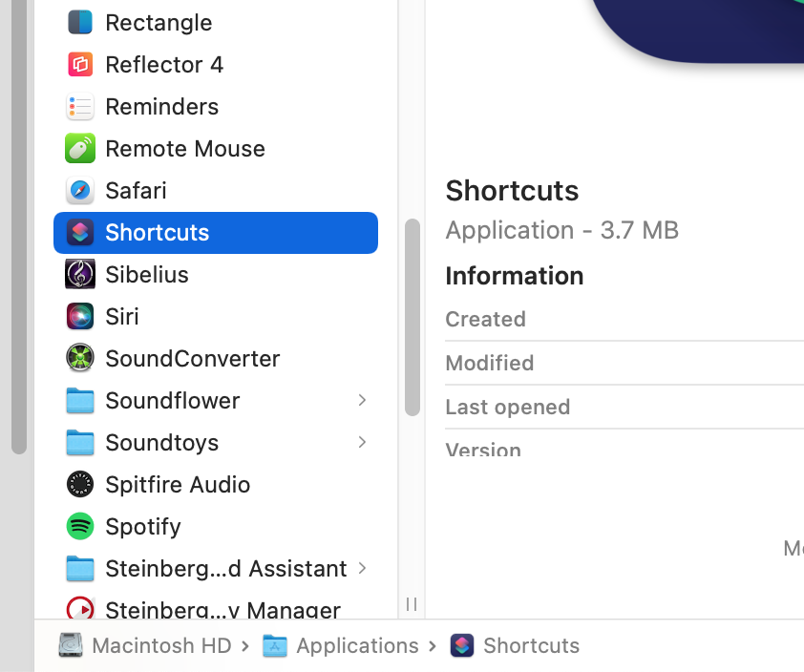Click the Remote Mouse app icon
This screenshot has height=672, width=804.
tap(80, 149)
